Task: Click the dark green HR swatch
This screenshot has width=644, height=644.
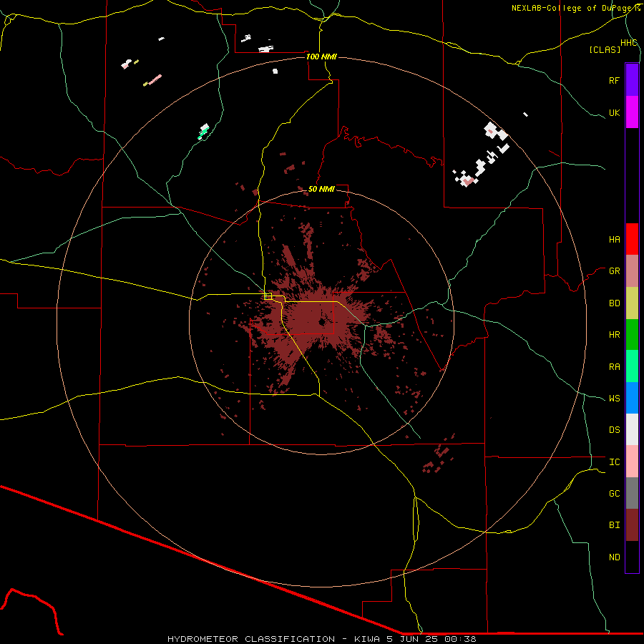Action: point(632,334)
